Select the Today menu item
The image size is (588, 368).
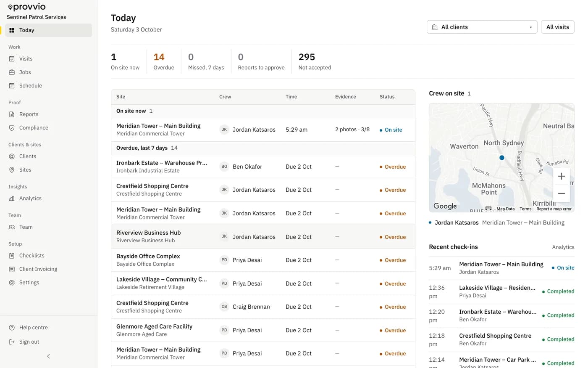pyautogui.click(x=49, y=30)
